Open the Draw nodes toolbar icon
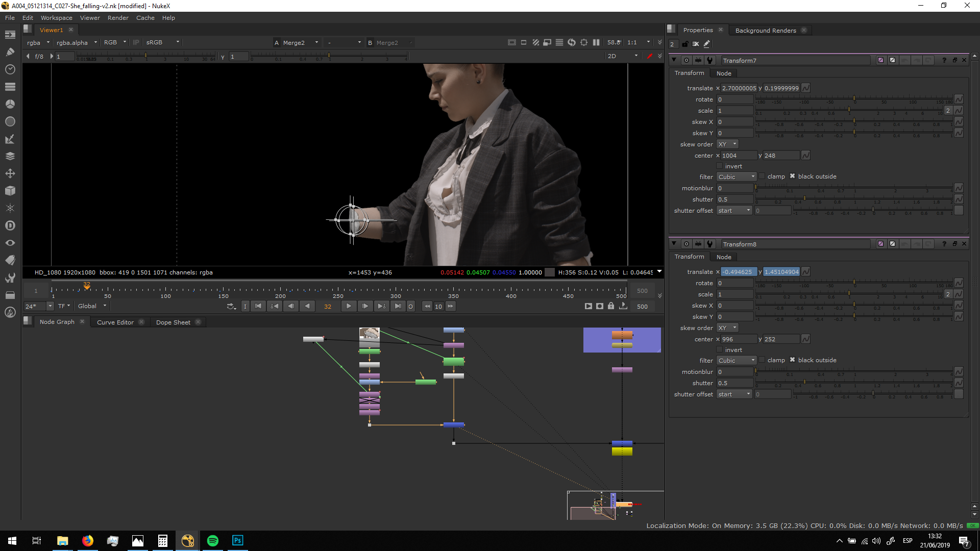This screenshot has height=551, width=980. click(10, 52)
